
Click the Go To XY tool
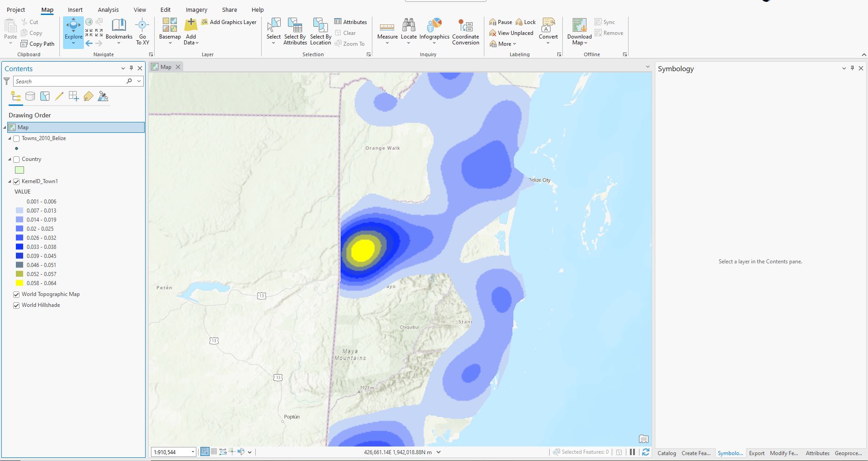click(142, 32)
